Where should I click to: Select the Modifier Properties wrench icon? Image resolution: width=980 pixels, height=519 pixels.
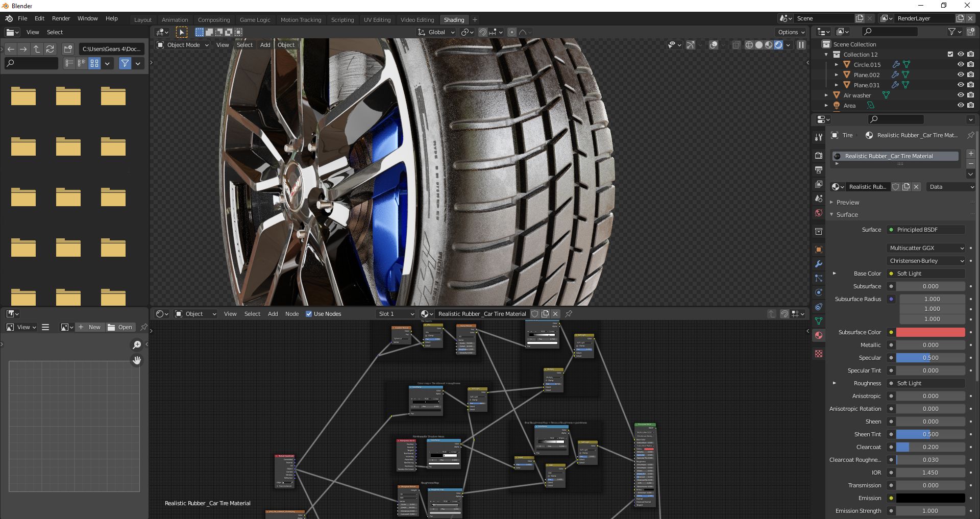(819, 264)
